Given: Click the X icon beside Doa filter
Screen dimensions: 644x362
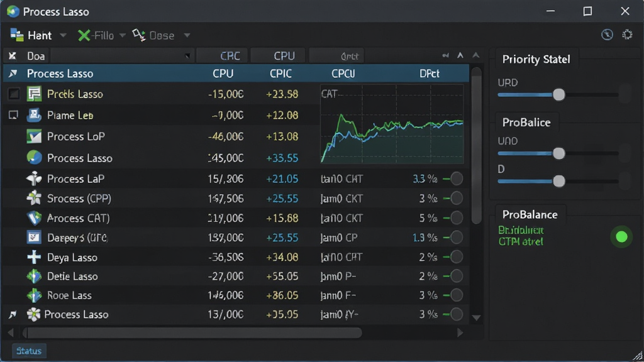Looking at the screenshot, I should [13, 56].
